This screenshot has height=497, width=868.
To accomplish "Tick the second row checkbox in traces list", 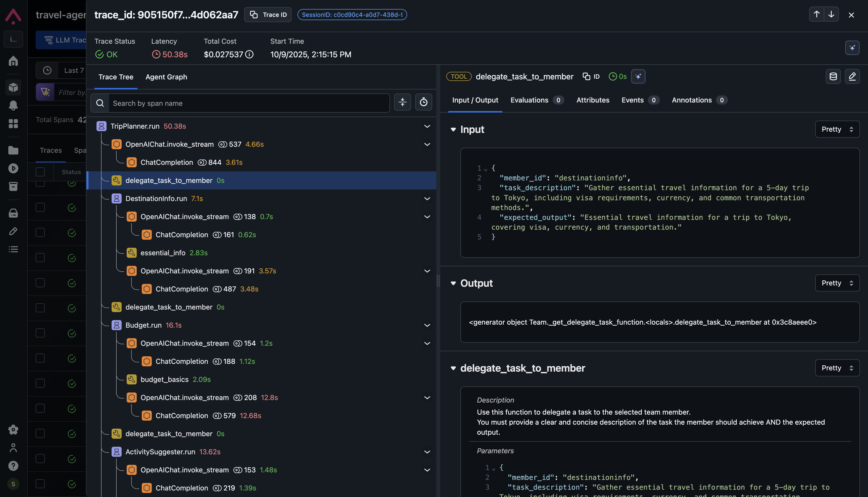I will point(40,207).
